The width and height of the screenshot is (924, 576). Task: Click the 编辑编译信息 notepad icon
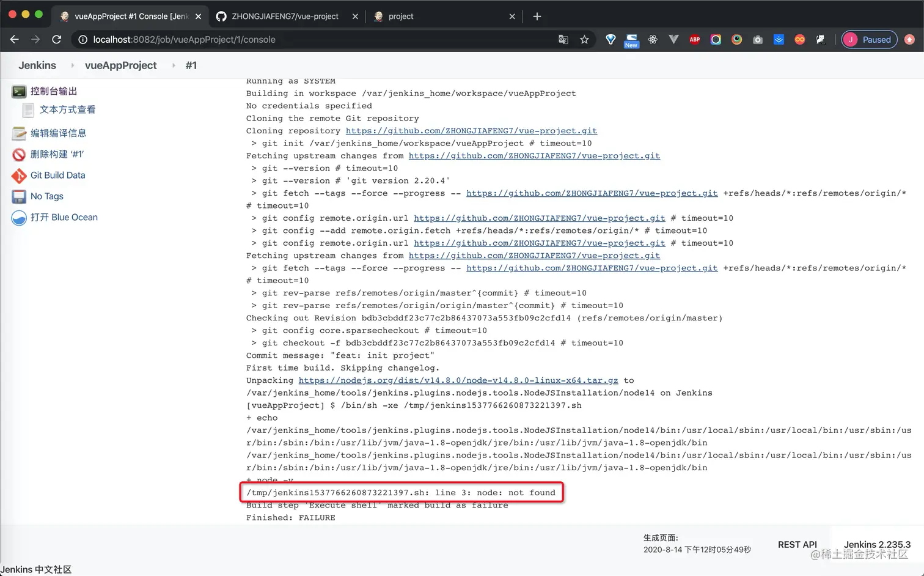pos(20,133)
